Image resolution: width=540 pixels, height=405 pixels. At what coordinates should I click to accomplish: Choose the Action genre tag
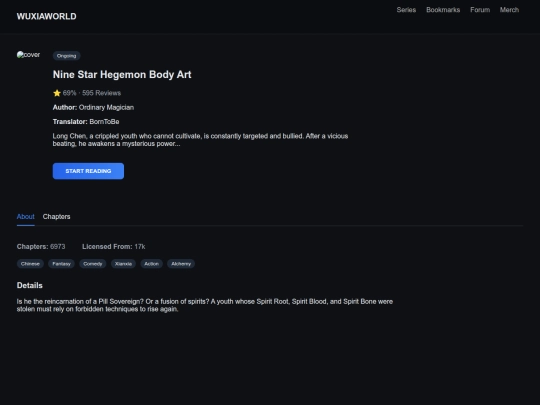click(x=152, y=264)
